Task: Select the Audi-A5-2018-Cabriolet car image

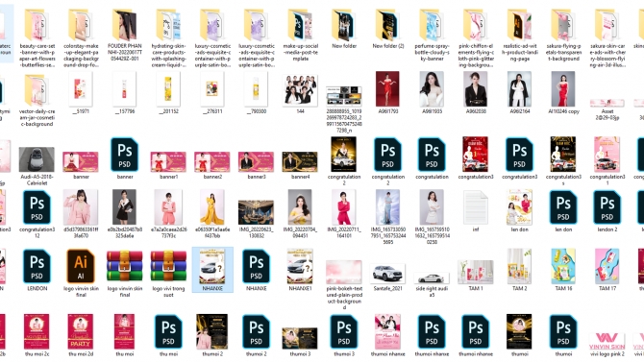Action: (37, 159)
